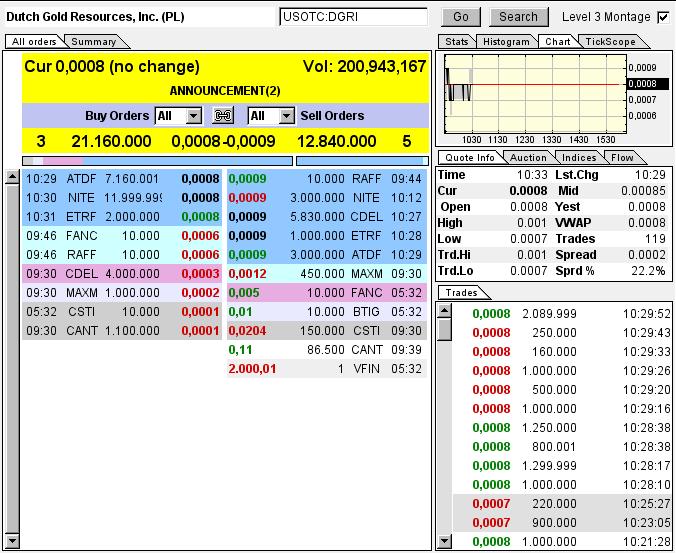Open the Auction tab
Viewport: 676px width, 553px height.
click(x=528, y=158)
